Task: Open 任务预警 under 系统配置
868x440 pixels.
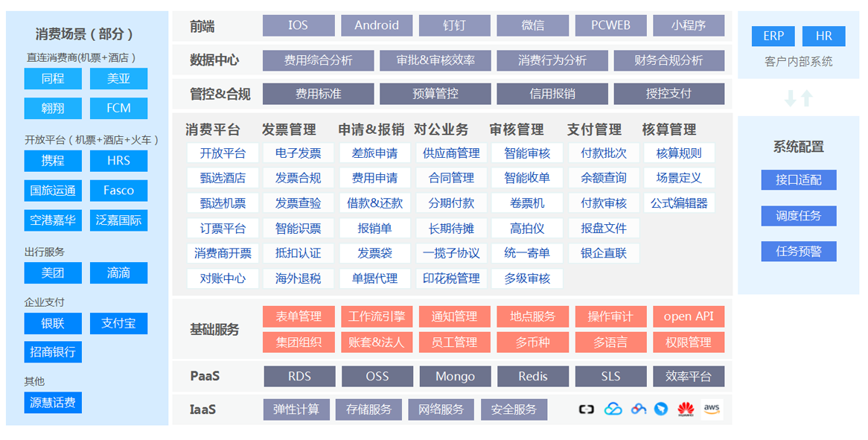Action: [799, 252]
